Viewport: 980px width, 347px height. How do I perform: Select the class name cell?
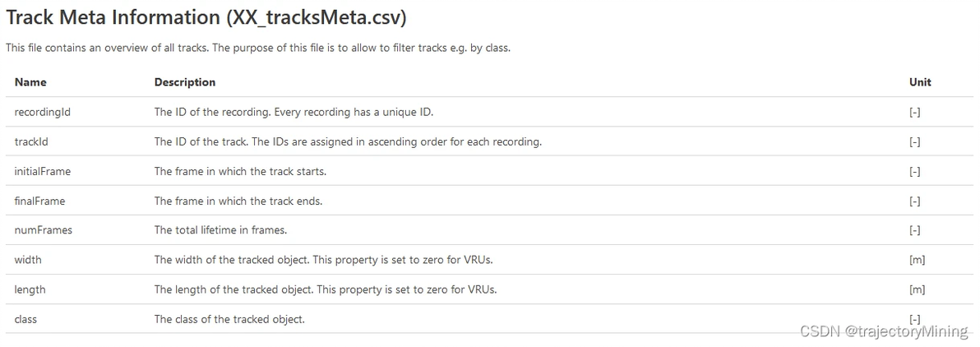pyautogui.click(x=25, y=319)
